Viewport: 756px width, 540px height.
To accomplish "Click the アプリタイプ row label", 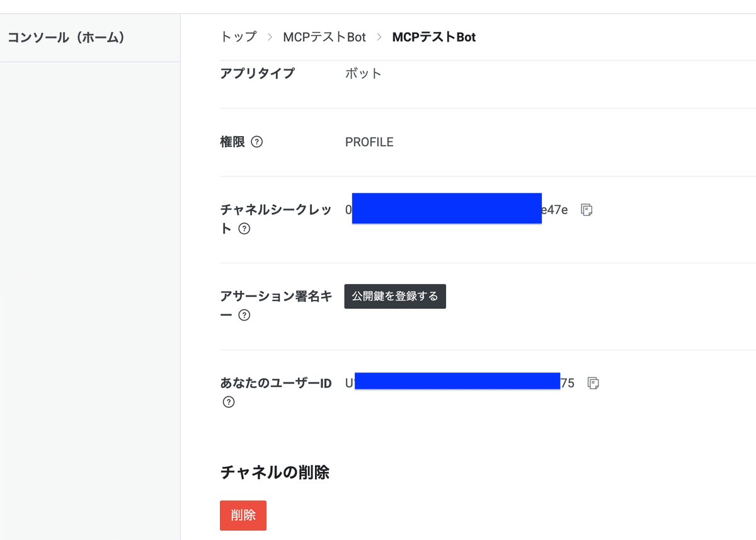I will [x=257, y=73].
